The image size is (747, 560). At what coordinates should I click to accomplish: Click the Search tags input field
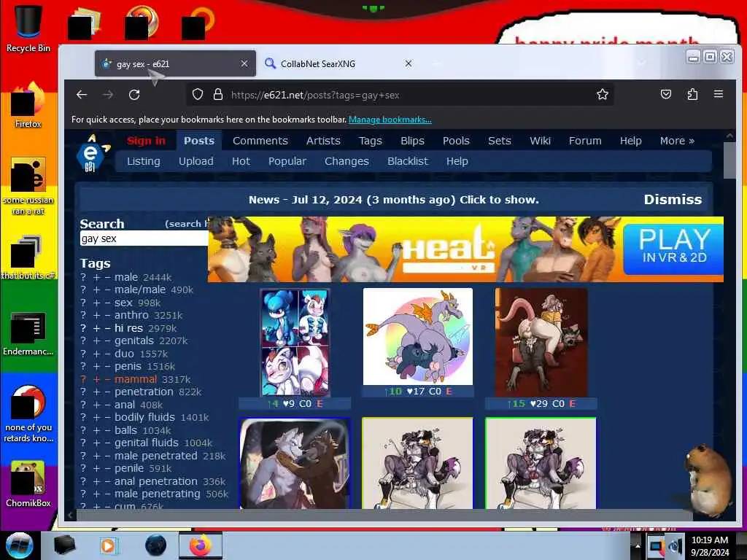point(144,238)
